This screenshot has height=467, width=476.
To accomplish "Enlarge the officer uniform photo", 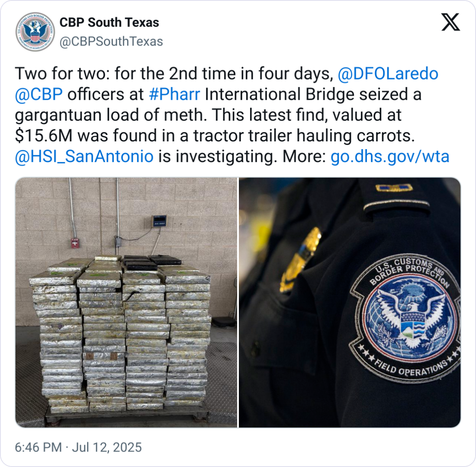I will click(x=350, y=303).
